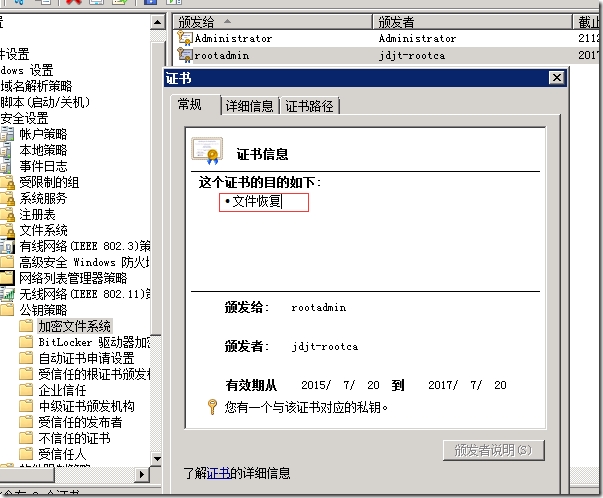Sort by 颁发给 column header

272,22
